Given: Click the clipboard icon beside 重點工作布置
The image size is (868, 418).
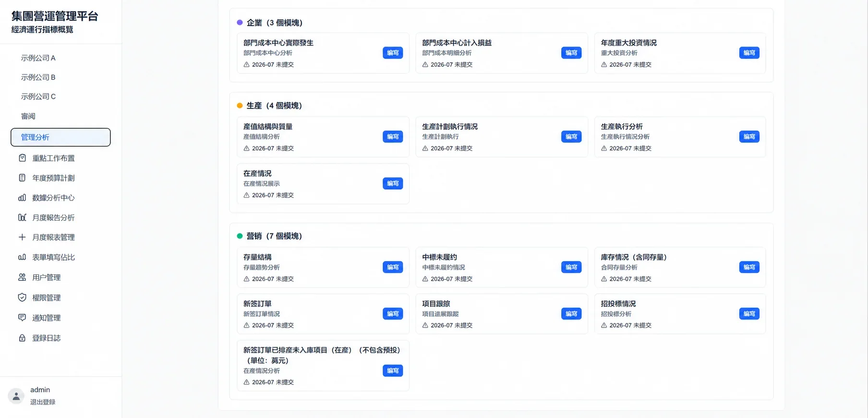Looking at the screenshot, I should [22, 158].
